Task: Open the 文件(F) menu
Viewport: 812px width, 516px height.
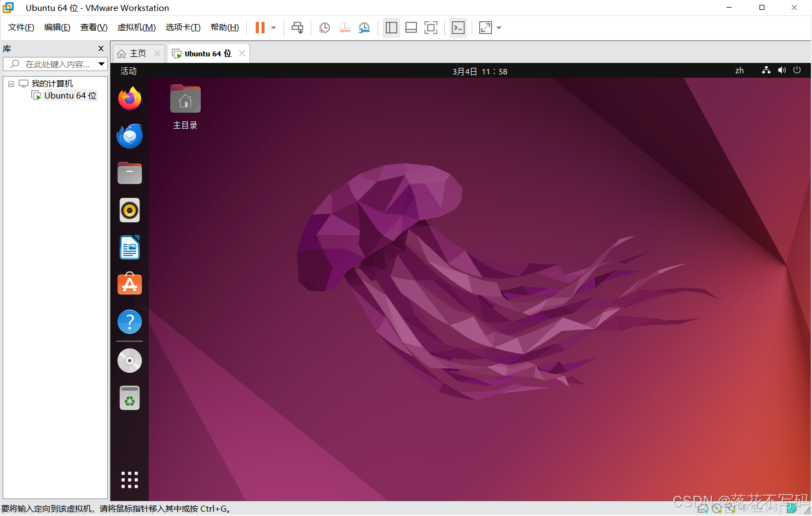Action: pos(21,27)
